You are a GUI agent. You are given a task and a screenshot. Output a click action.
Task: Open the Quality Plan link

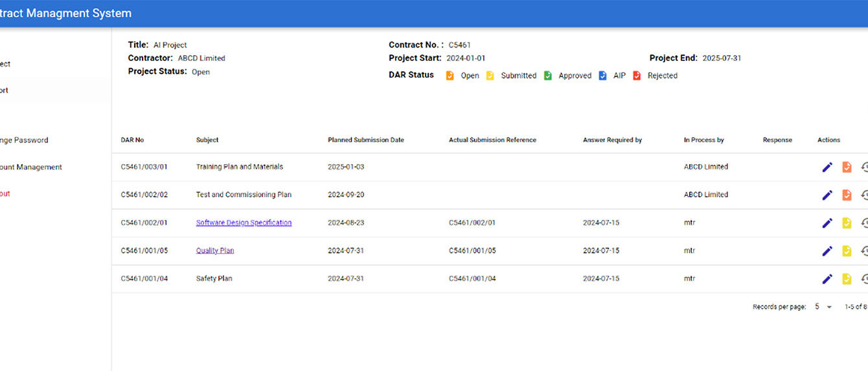[x=215, y=250]
